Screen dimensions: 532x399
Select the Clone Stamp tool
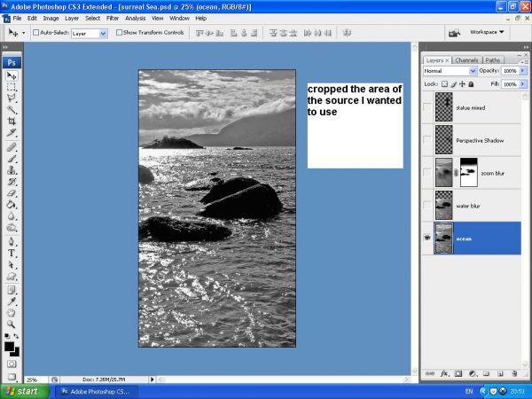(12, 170)
